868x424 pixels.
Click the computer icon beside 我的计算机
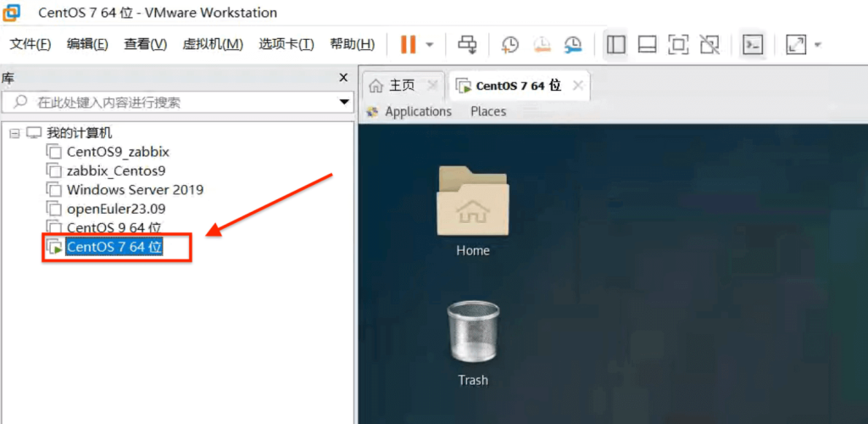coord(34,133)
